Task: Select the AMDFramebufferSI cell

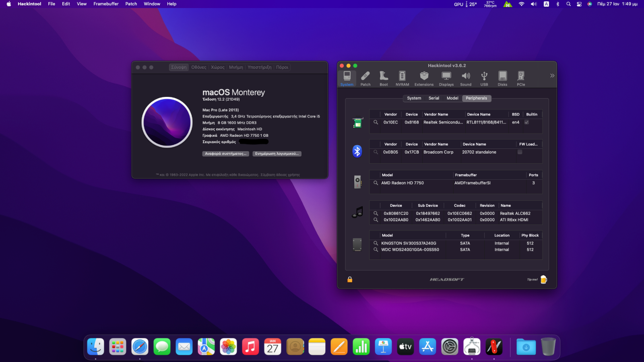Action: pos(473,183)
